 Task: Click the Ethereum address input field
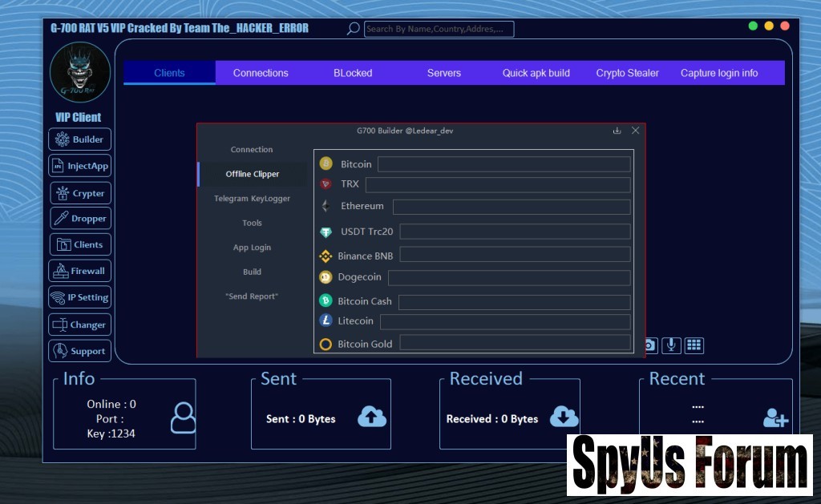coord(511,207)
